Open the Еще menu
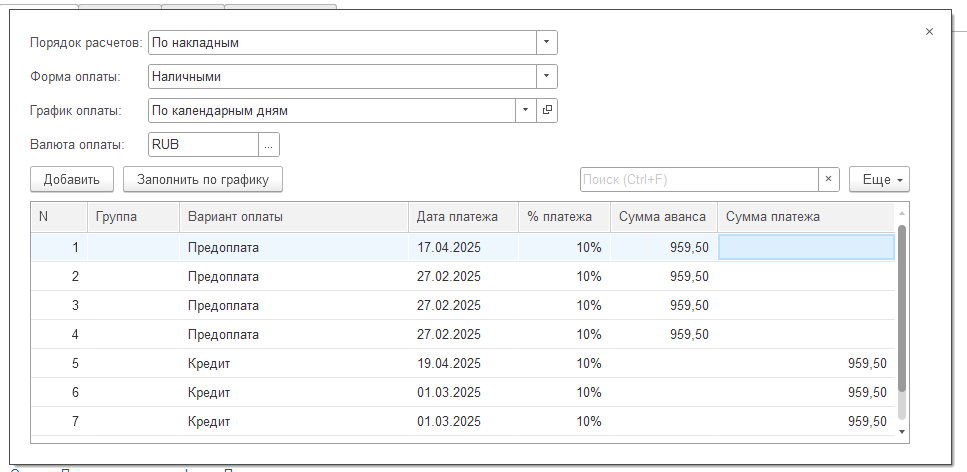 [879, 179]
